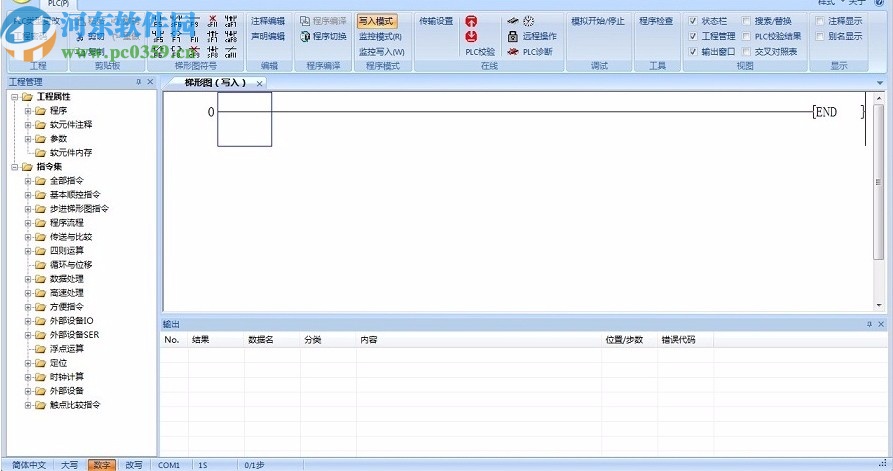Expand the 全部指令 node
The width and height of the screenshot is (893, 471).
(x=28, y=181)
